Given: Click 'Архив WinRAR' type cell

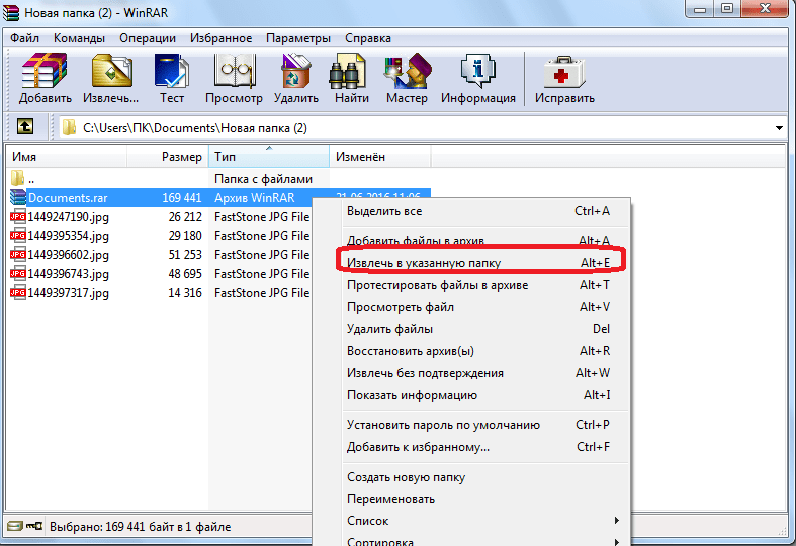Looking at the screenshot, I should coord(254,197).
